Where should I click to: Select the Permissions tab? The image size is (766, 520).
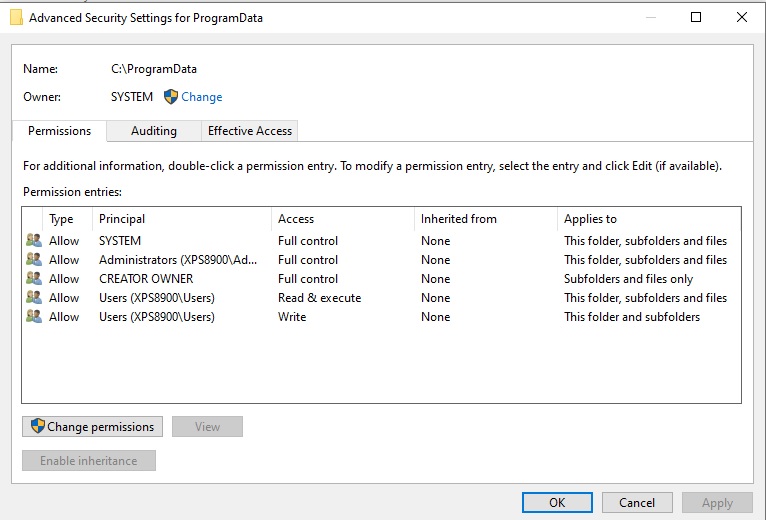pos(59,131)
